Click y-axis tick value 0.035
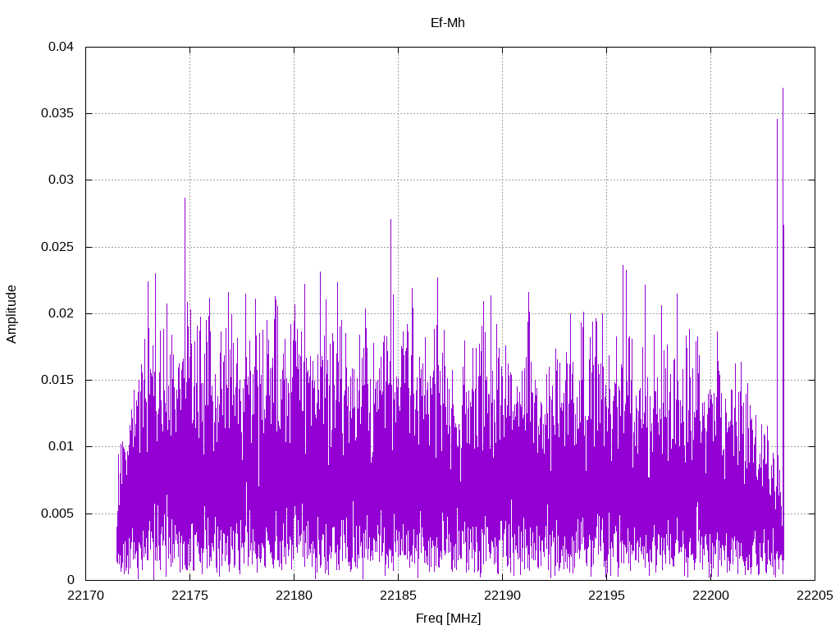The image size is (840, 630). point(57,113)
